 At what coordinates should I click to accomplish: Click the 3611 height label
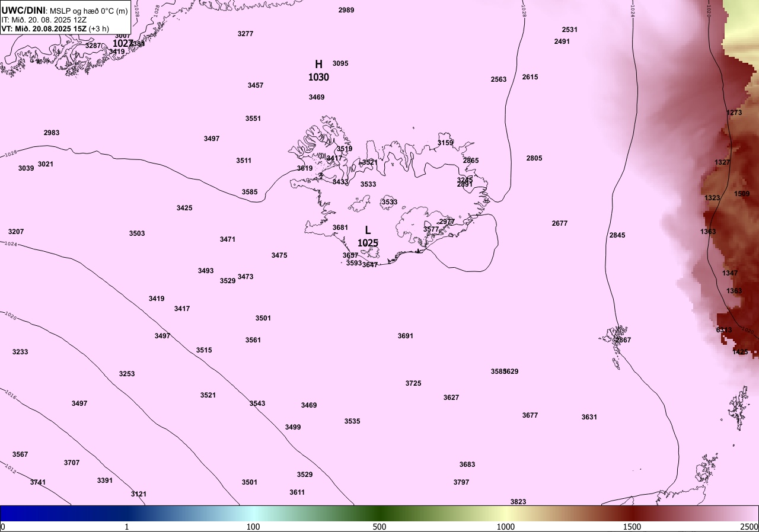(297, 492)
